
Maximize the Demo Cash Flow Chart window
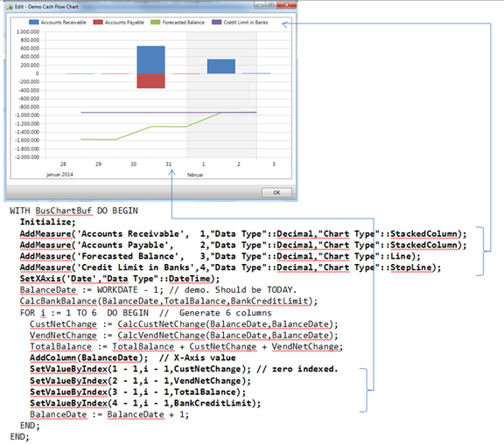tap(271, 5)
